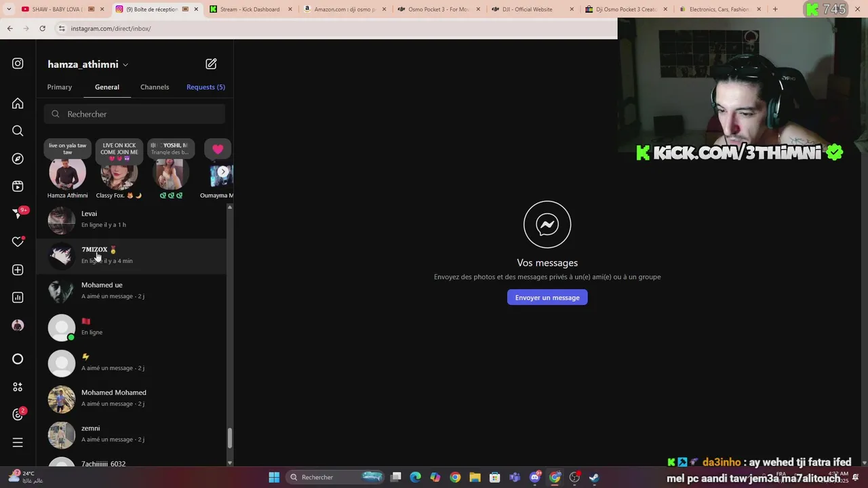Open the More hamburger menu icon
The width and height of the screenshot is (868, 488).
(18, 443)
